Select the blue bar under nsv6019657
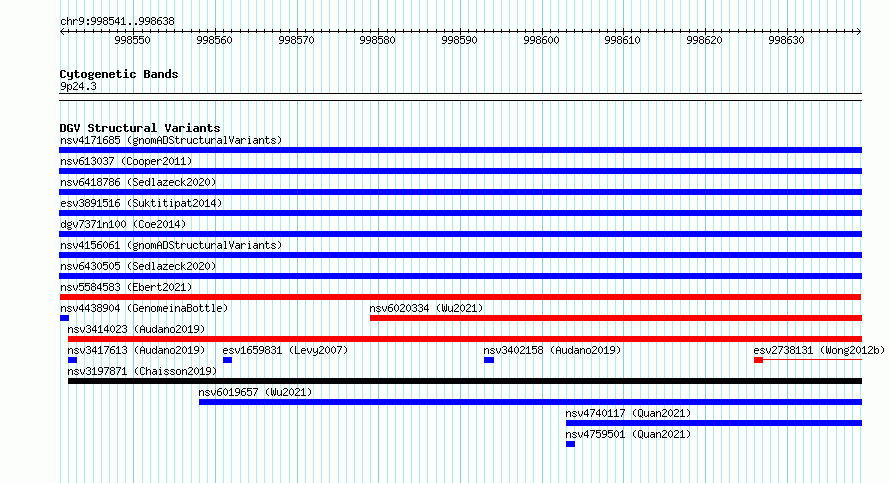This screenshot has width=890, height=483. tap(530, 402)
